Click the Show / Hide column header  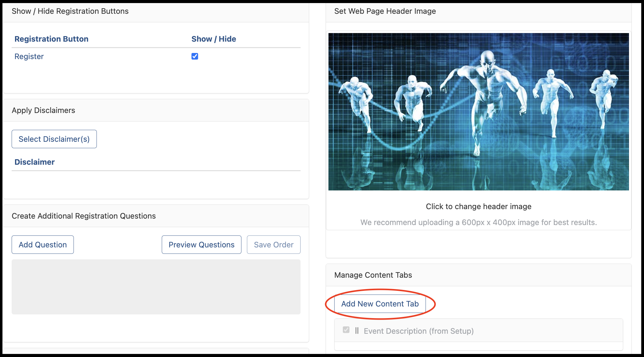coord(214,39)
